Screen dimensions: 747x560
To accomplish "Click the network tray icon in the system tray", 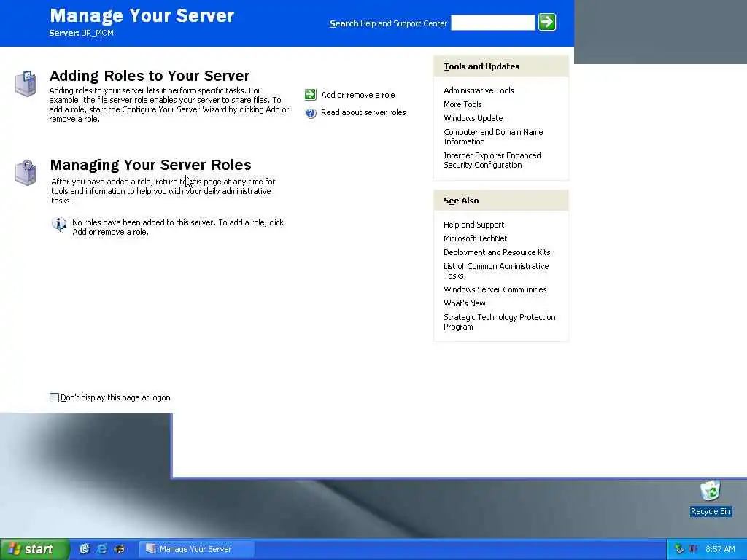I will (679, 549).
